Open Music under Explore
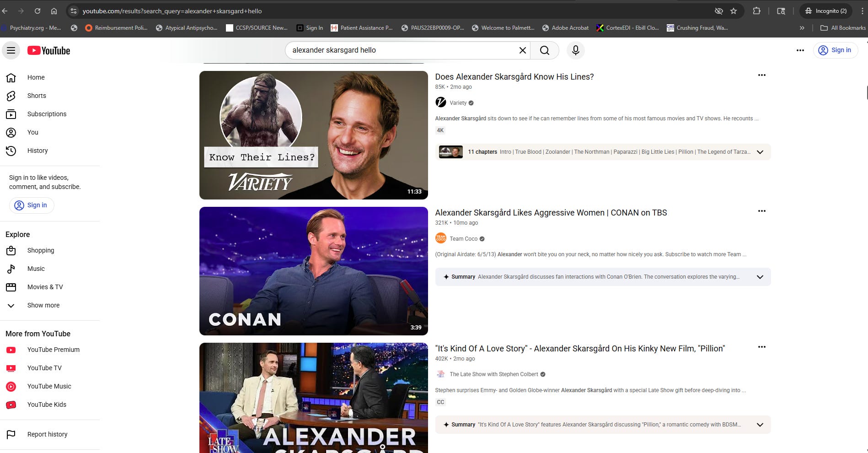Screen dimensions: 868x453 50,269
